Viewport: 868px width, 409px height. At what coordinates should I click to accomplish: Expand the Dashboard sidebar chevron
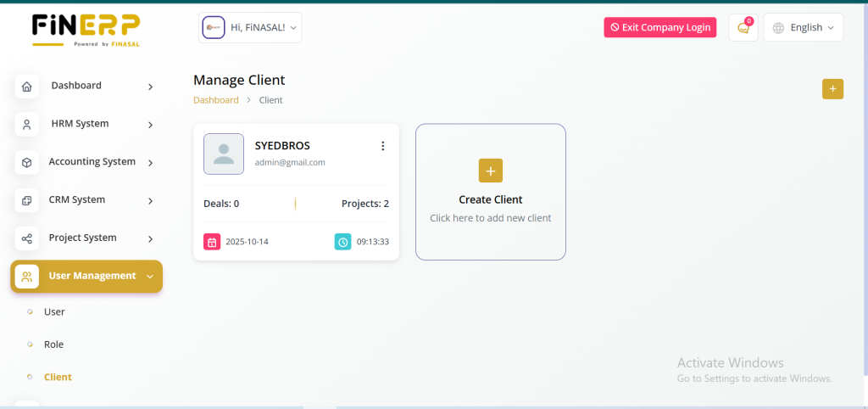coord(150,87)
